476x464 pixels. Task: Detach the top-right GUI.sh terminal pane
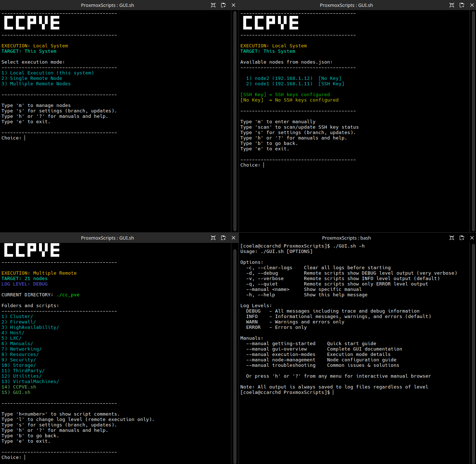click(x=462, y=5)
